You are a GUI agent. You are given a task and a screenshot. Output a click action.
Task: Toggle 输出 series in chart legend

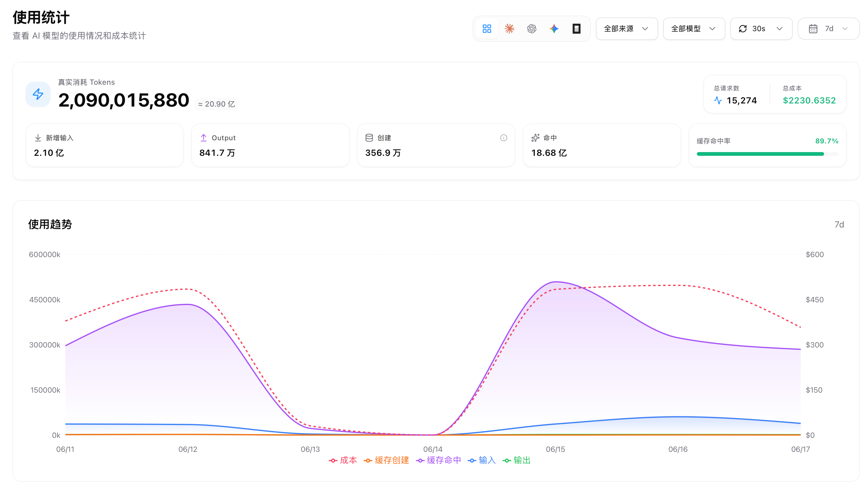pos(516,460)
